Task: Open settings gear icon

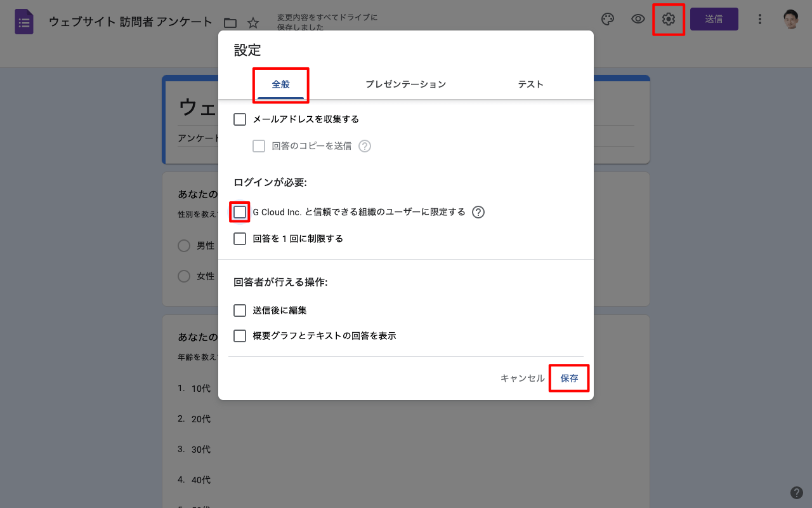Action: 668,19
